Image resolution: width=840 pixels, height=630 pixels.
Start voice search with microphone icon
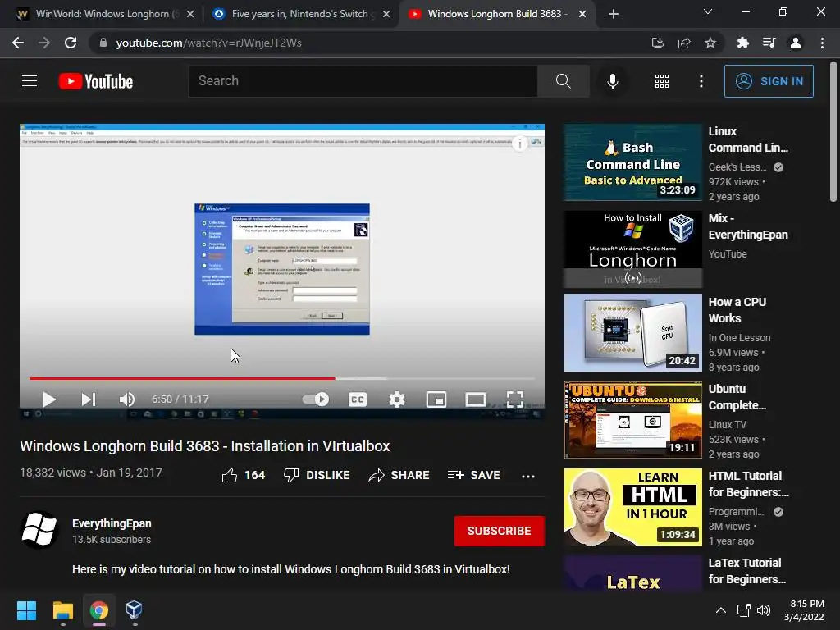[x=612, y=81]
